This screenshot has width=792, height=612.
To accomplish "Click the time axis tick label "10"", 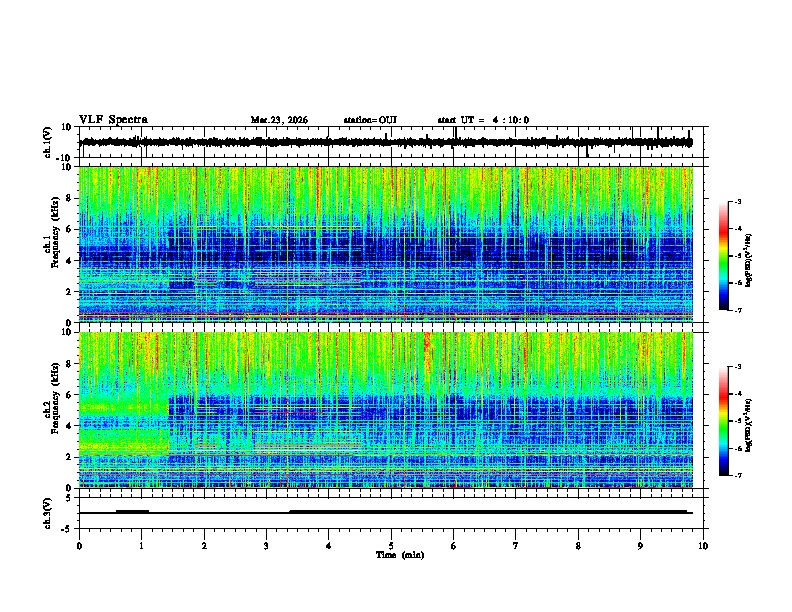I will click(703, 546).
